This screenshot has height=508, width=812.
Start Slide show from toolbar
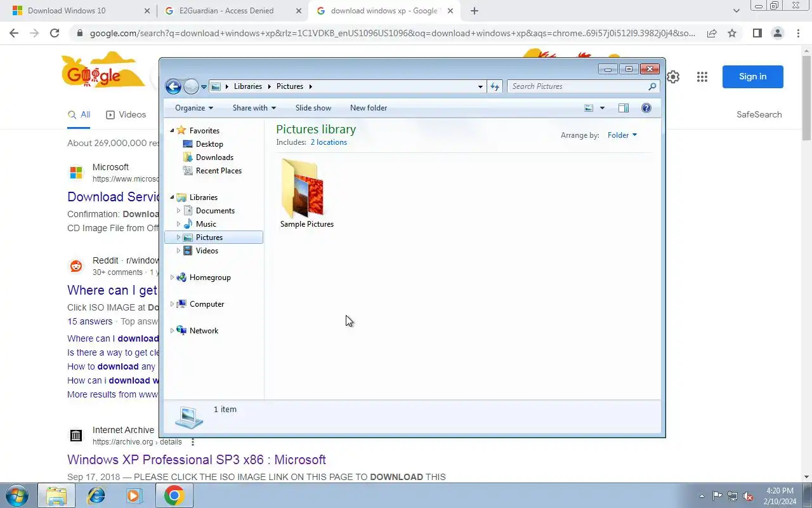pyautogui.click(x=313, y=108)
